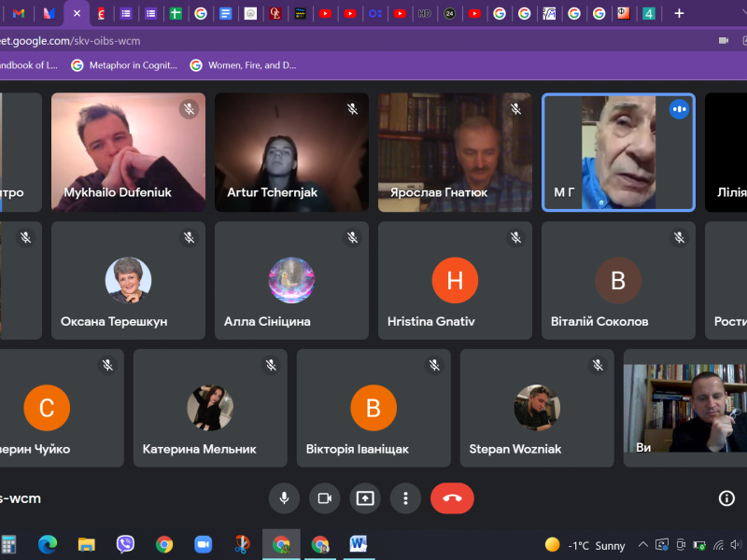747x560 pixels.
Task: Click Віталій Соколов's brown B avatar
Action: (x=618, y=280)
